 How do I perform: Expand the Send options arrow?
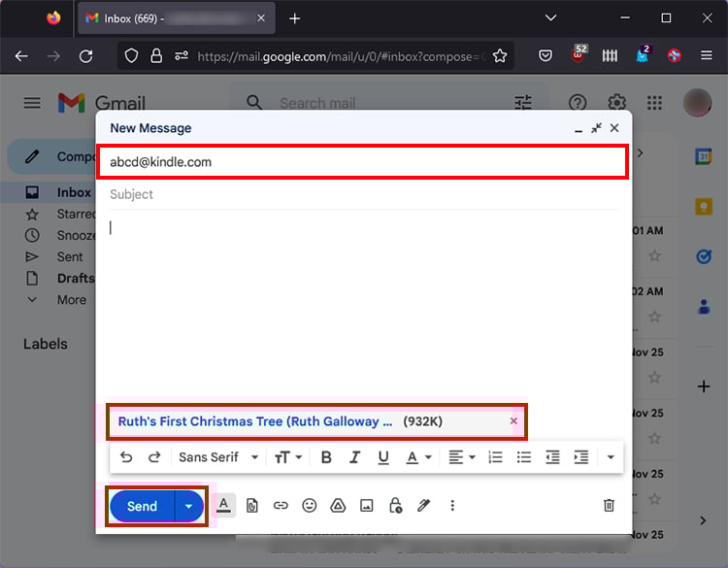[x=189, y=506]
